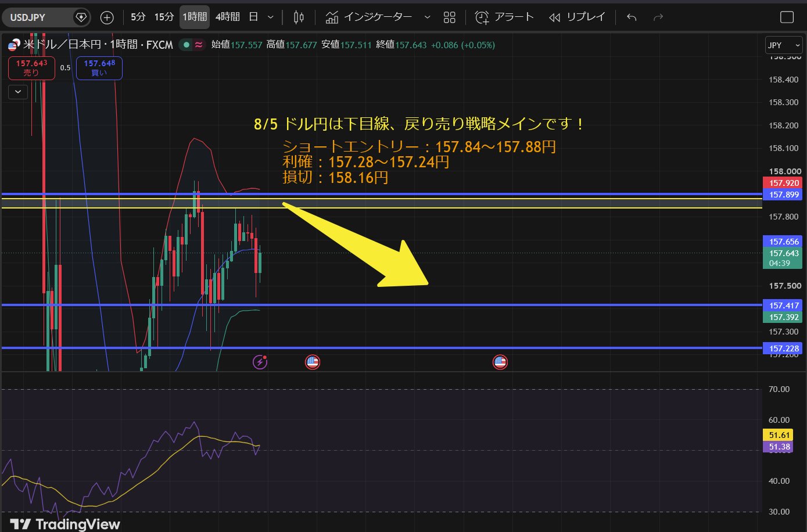Open the インジケーター indicators dialog

point(369,17)
